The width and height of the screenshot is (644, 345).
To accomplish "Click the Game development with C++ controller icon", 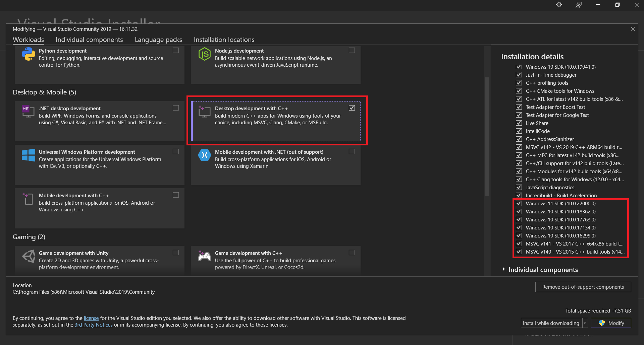I will click(204, 256).
